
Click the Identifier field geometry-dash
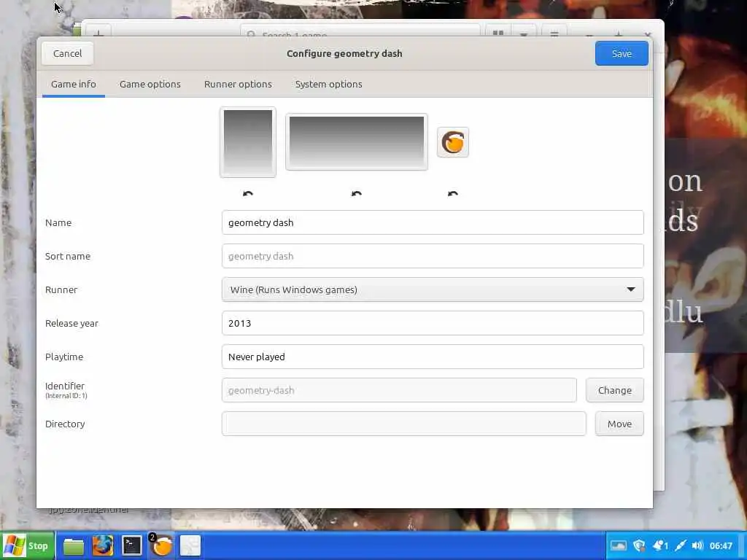coord(399,390)
